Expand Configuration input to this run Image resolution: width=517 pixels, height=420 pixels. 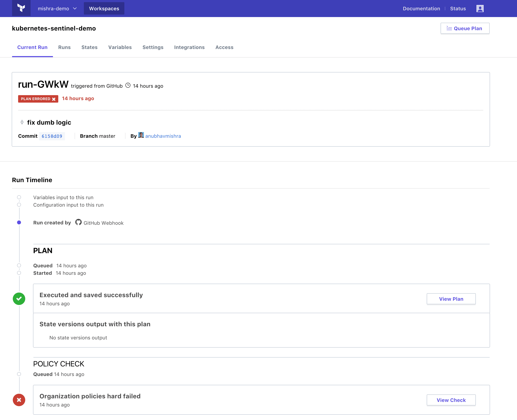pyautogui.click(x=68, y=205)
